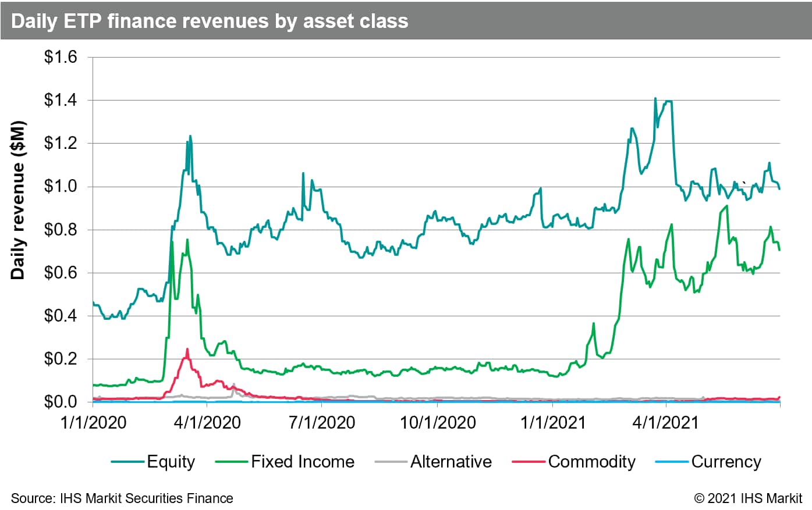812x510 pixels.
Task: Toggle the Currency series legend label
Action: coord(726,462)
